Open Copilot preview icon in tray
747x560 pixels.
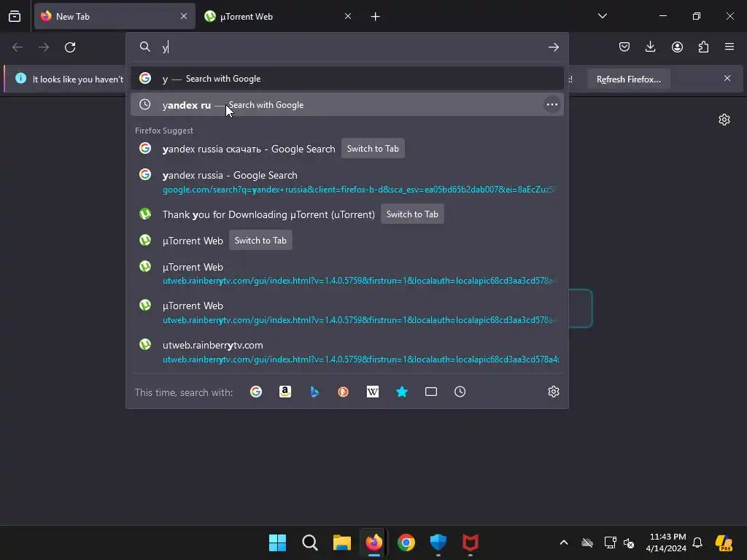pos(724,542)
